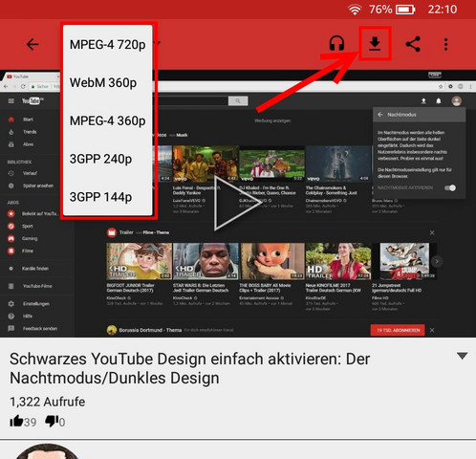Viewport: 476px width, 459px height.
Task: Expand the video description triangle
Action: pos(462,356)
